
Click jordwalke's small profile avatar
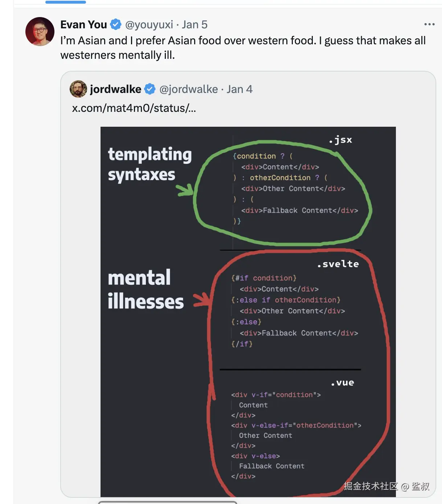pos(78,89)
